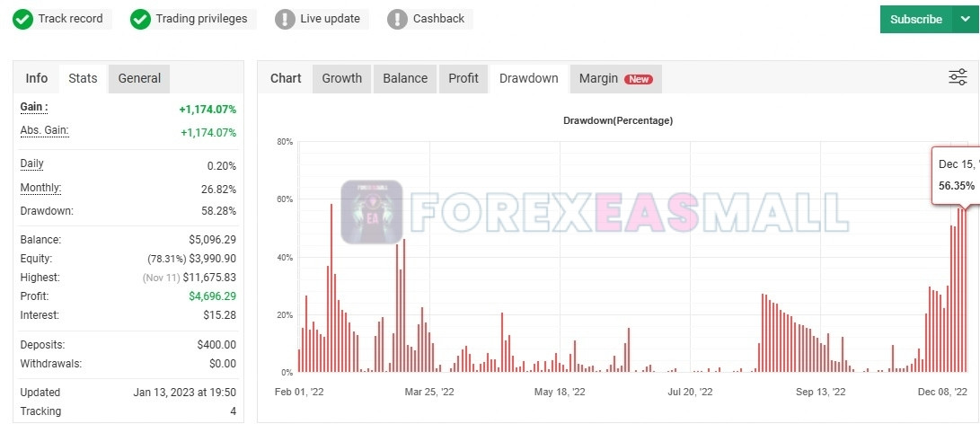Click the Trading privileges green checkmark icon
The height and width of the screenshot is (424, 980).
pyautogui.click(x=140, y=19)
